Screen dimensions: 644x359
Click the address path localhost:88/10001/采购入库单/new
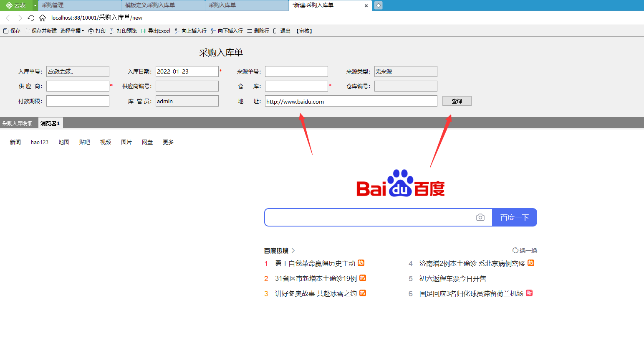tap(97, 18)
